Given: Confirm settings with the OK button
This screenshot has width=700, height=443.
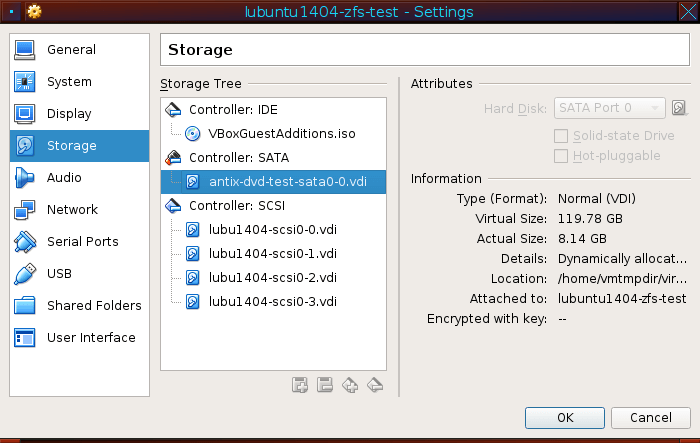Looking at the screenshot, I should [x=565, y=418].
